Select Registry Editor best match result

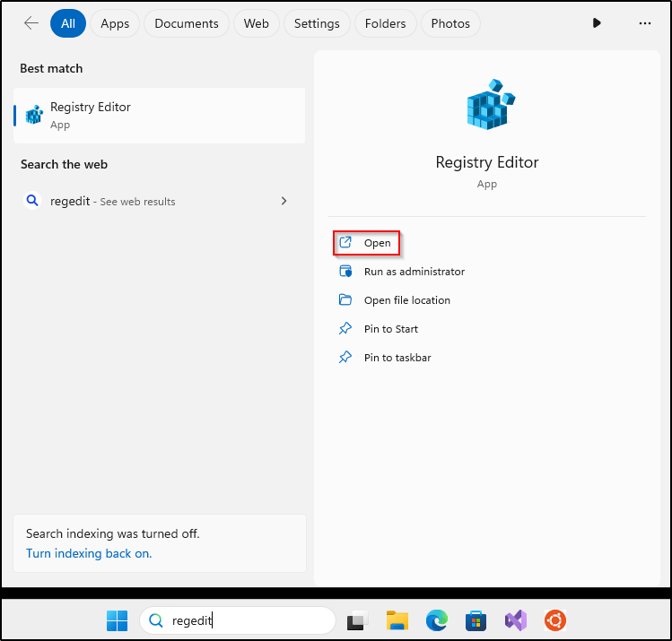pyautogui.click(x=159, y=116)
